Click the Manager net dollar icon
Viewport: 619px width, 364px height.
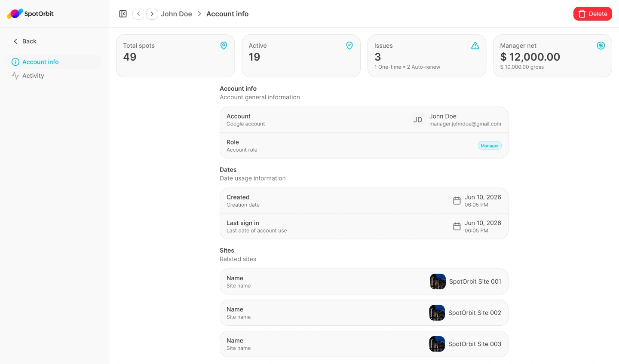[x=601, y=46]
